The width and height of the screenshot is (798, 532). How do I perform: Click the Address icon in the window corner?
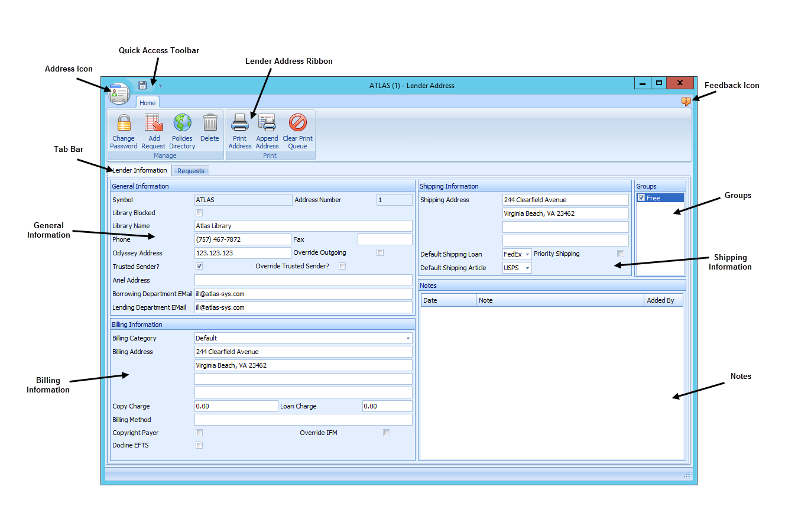(118, 93)
